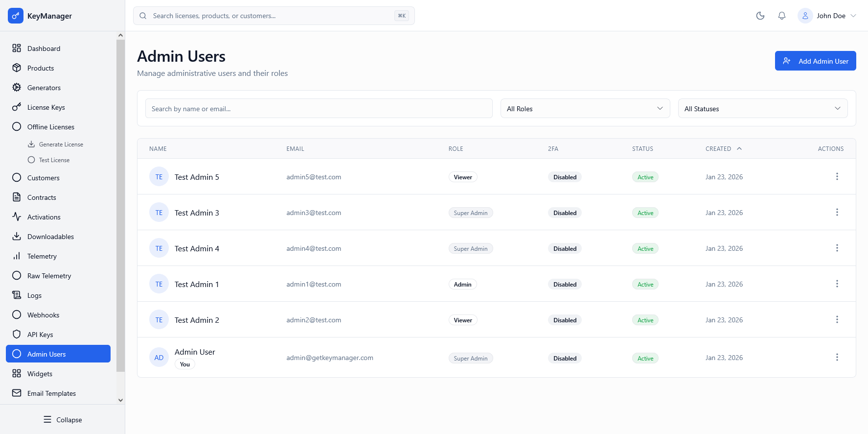Select Generate License submenu item
Image resolution: width=868 pixels, height=434 pixels.
coord(61,144)
